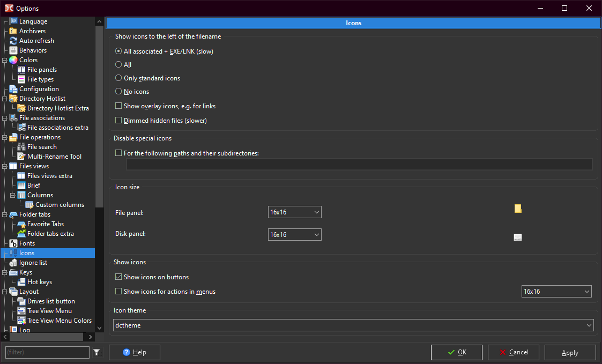
Task: Uncheck Show icons on buttons
Action: (x=118, y=277)
